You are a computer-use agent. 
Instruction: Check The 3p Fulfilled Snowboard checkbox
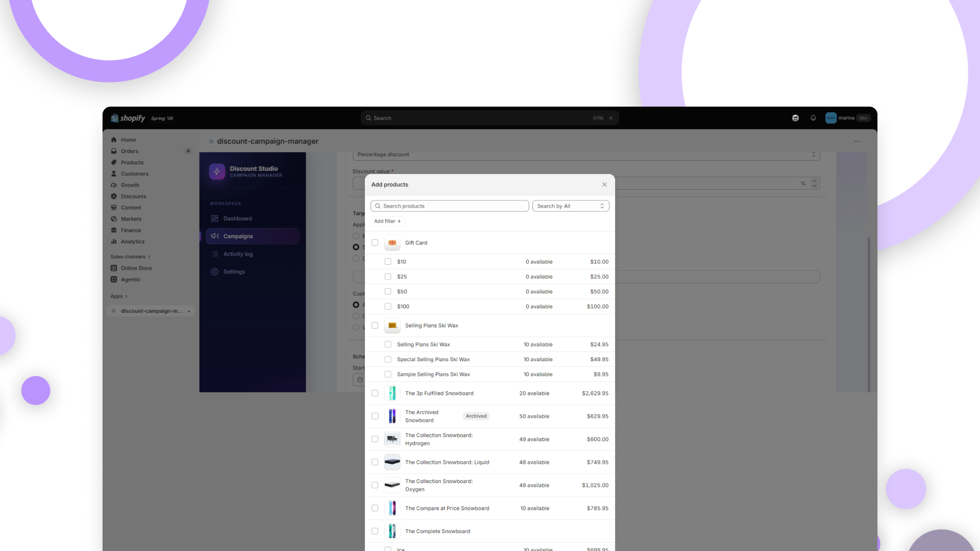click(375, 393)
